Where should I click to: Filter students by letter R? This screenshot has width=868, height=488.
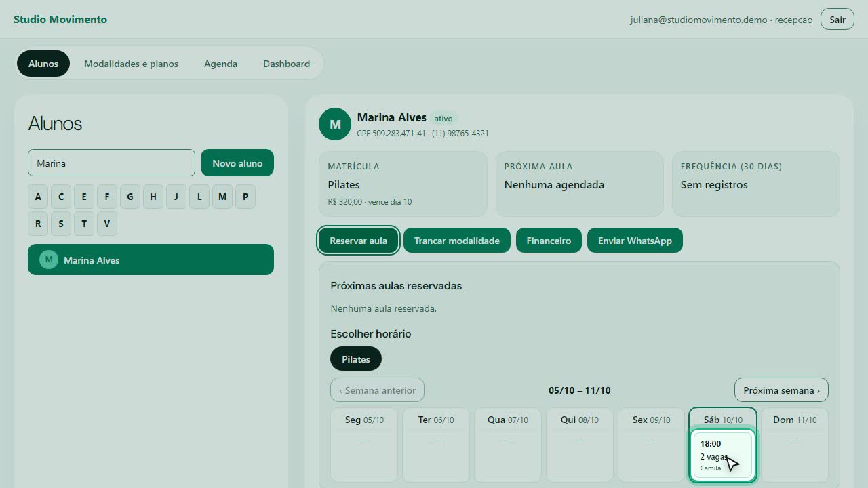(x=38, y=224)
